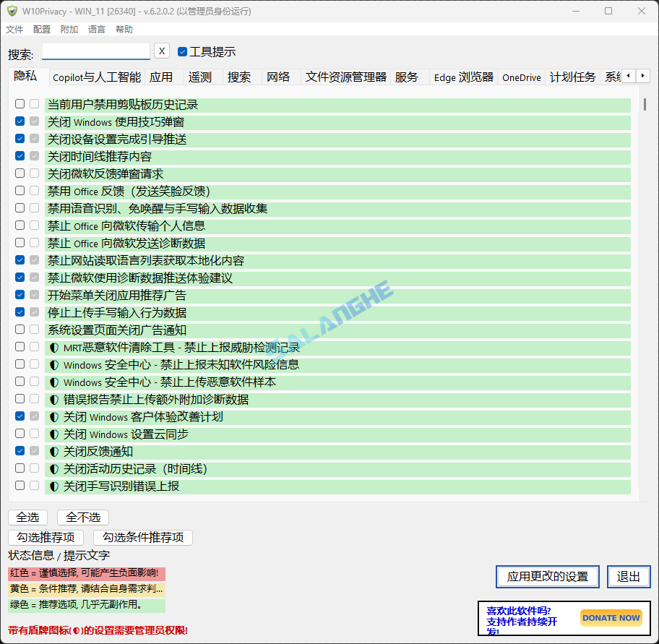Click the 全不选 button

pos(83,517)
